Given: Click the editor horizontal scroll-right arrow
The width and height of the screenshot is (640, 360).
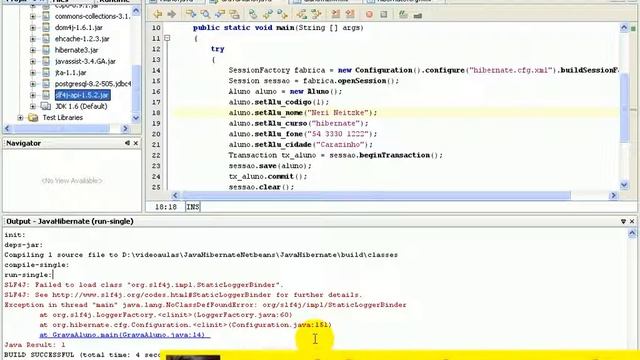Looking at the screenshot, I should [x=613, y=196].
